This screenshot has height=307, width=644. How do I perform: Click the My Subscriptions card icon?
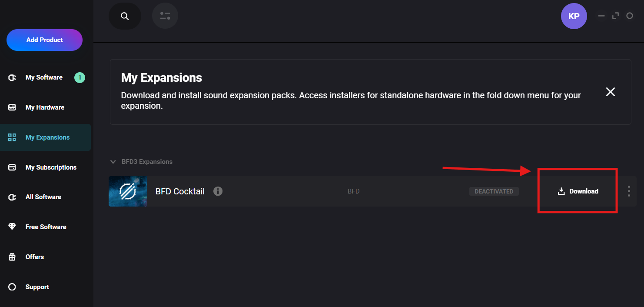click(12, 167)
